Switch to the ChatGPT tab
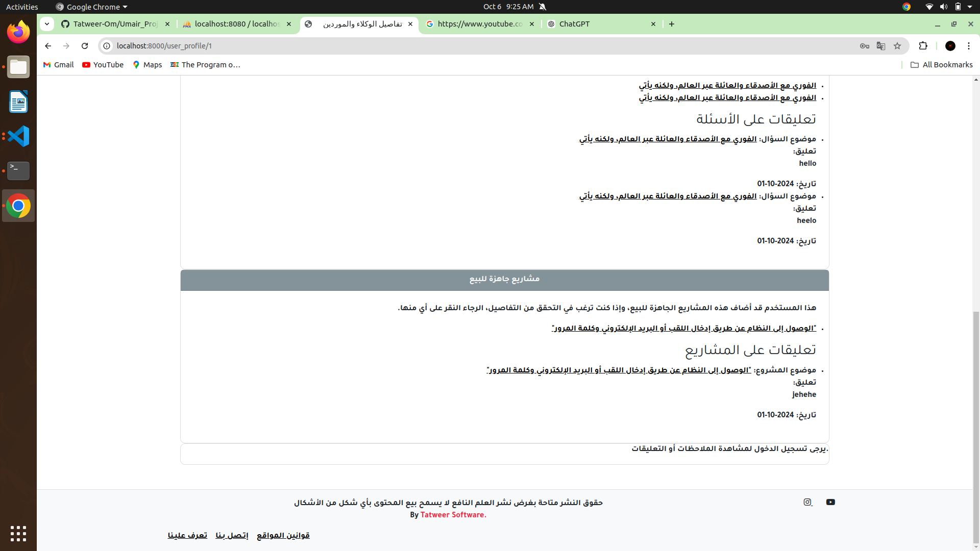 (587, 24)
